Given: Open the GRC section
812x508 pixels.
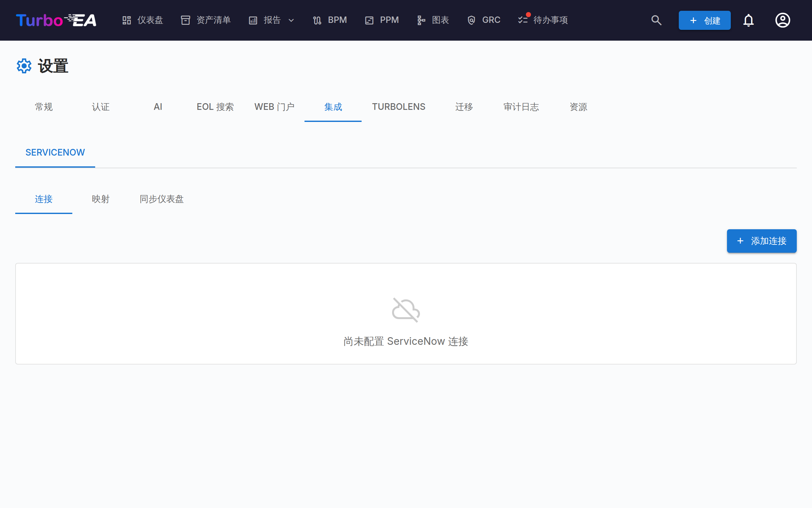Looking at the screenshot, I should [x=483, y=20].
